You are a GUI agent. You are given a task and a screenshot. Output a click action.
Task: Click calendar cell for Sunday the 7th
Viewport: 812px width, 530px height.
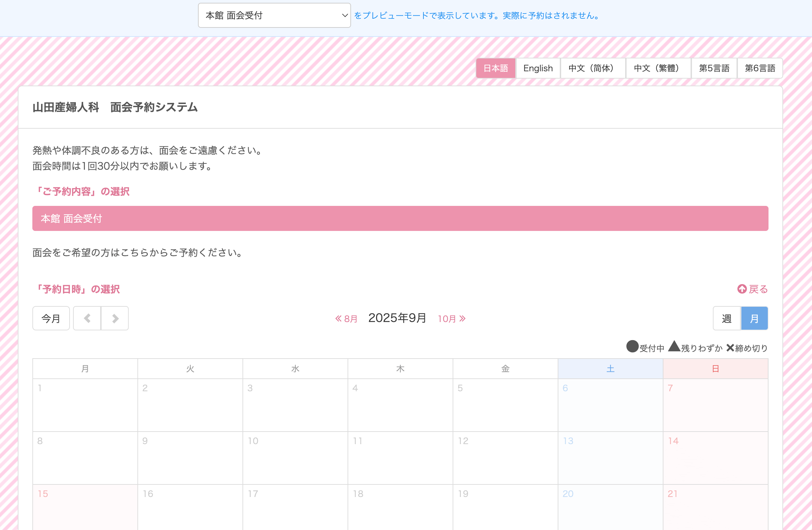click(715, 405)
